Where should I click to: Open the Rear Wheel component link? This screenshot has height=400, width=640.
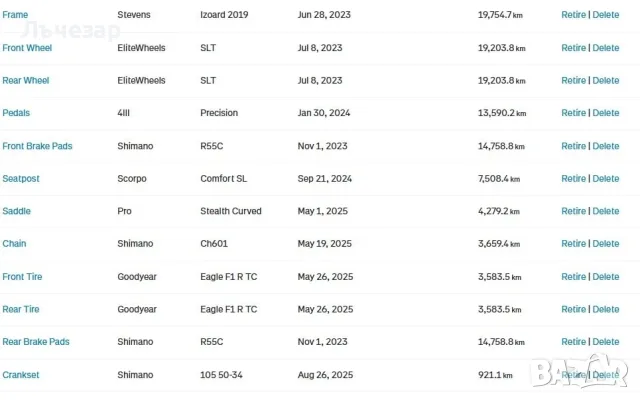pyautogui.click(x=26, y=80)
